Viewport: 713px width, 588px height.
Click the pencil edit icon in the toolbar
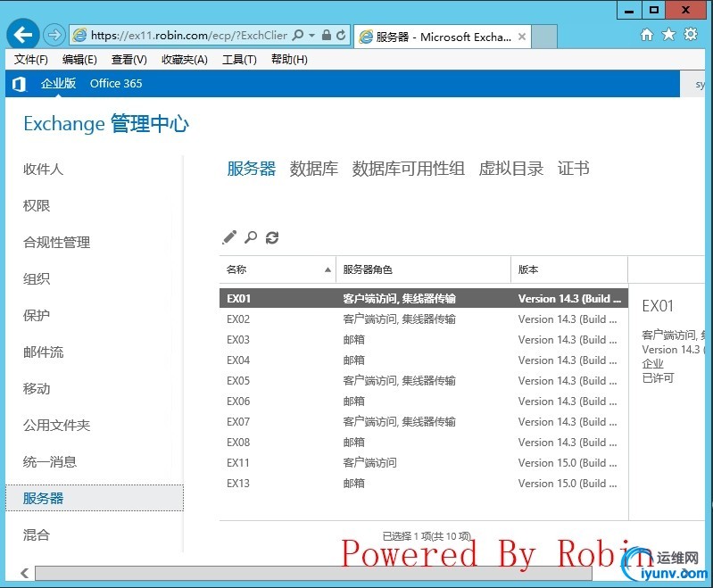[x=229, y=237]
